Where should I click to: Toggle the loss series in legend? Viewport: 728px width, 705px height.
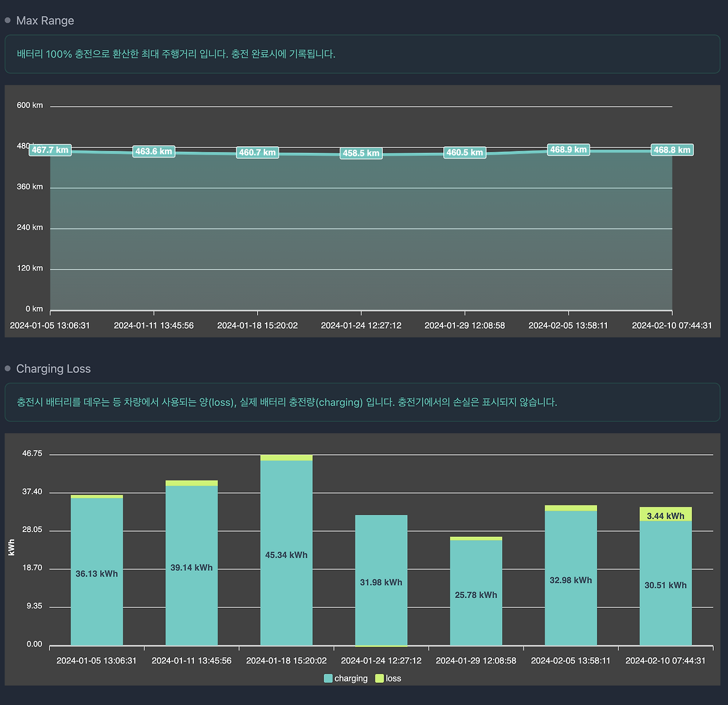tap(388, 678)
